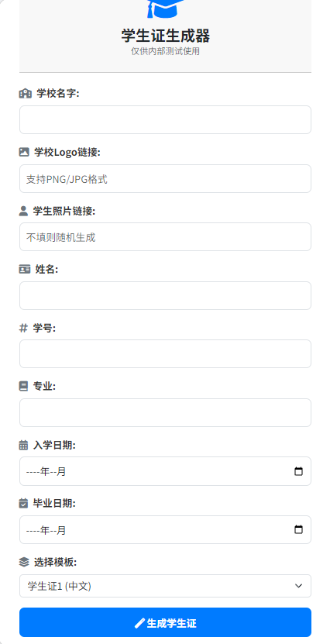
Task: Click the calendar icon beside 入学日期 label
Action: tap(23, 445)
